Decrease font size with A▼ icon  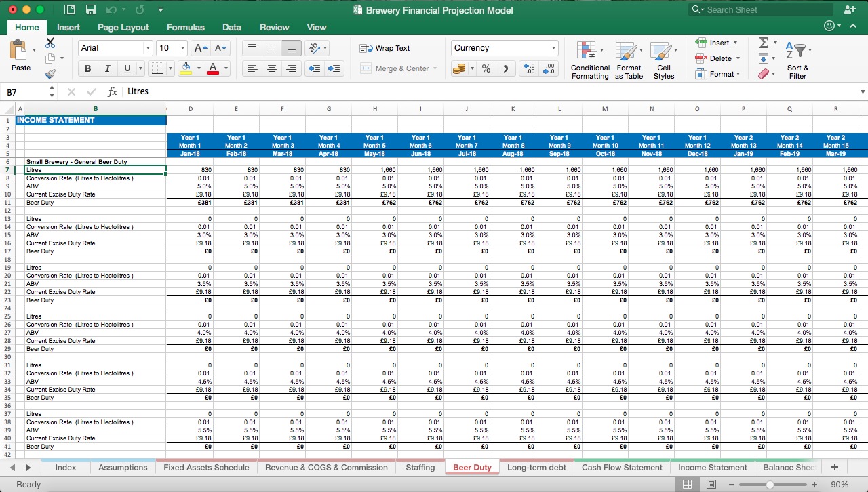tap(221, 48)
